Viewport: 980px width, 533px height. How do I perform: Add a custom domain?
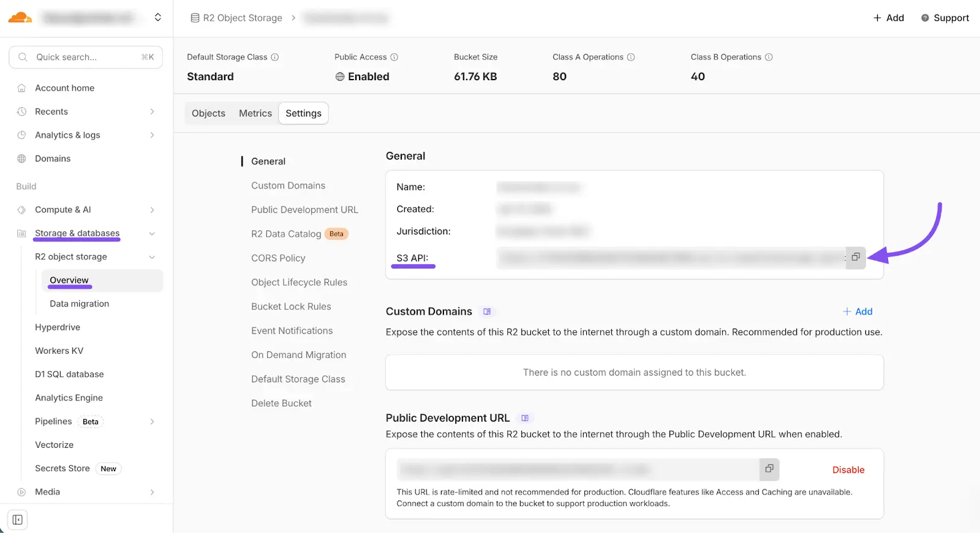[x=858, y=311]
